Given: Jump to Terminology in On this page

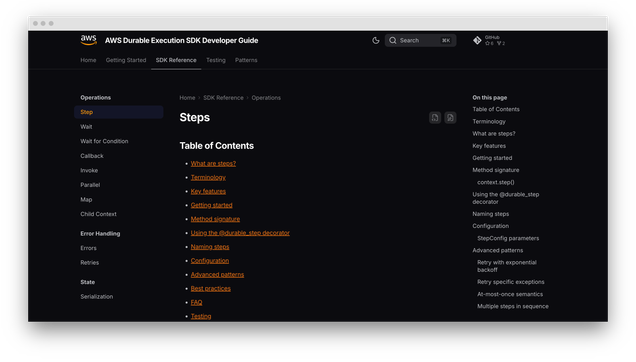Looking at the screenshot, I should [x=489, y=121].
